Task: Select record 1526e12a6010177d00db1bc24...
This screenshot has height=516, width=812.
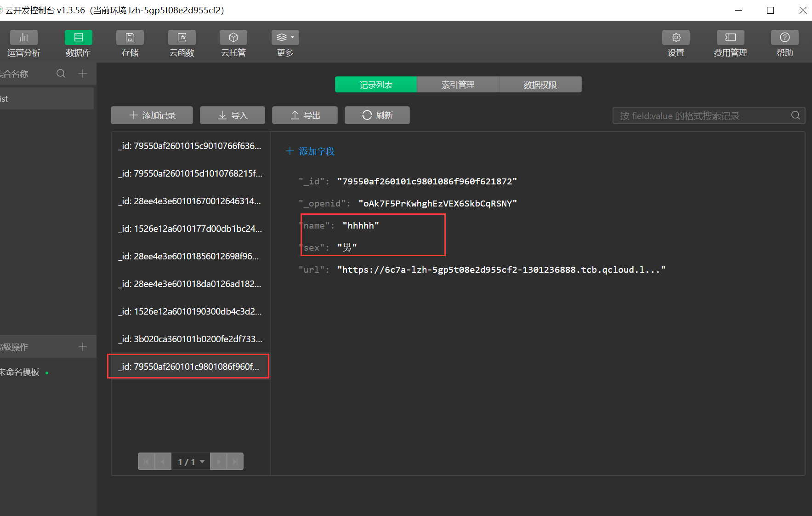Action: (x=190, y=229)
